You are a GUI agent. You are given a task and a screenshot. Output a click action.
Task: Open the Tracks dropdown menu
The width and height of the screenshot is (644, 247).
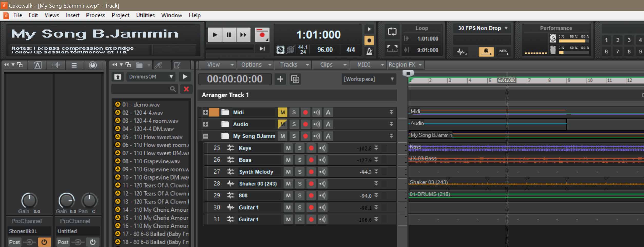click(x=293, y=65)
